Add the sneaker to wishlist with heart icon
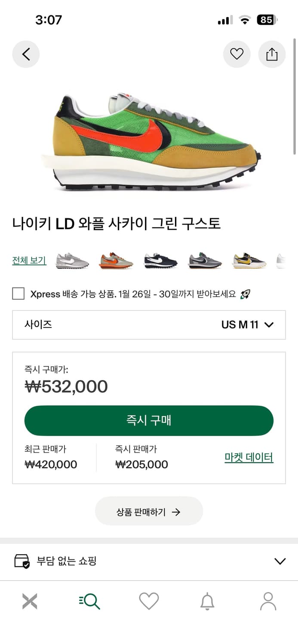298x644 pixels. pos(237,54)
